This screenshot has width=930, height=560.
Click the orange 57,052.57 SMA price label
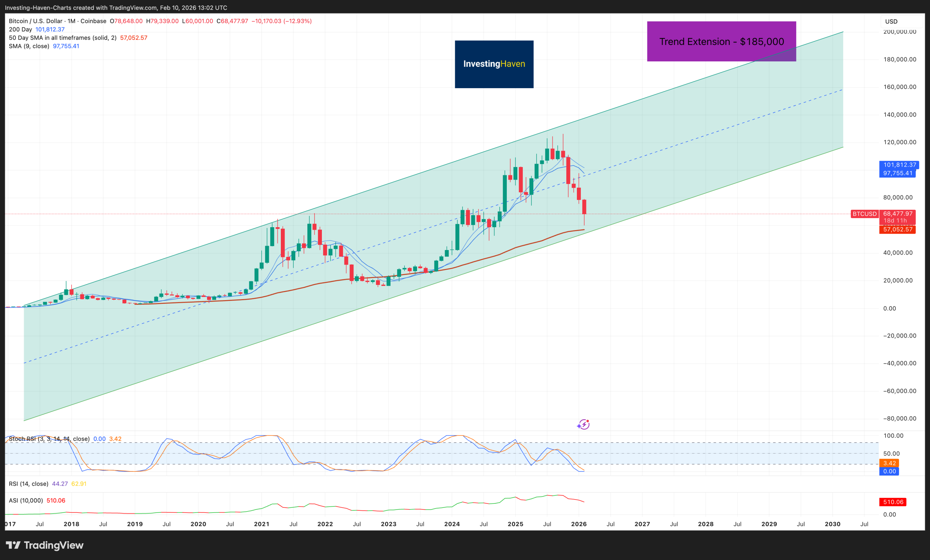(898, 229)
